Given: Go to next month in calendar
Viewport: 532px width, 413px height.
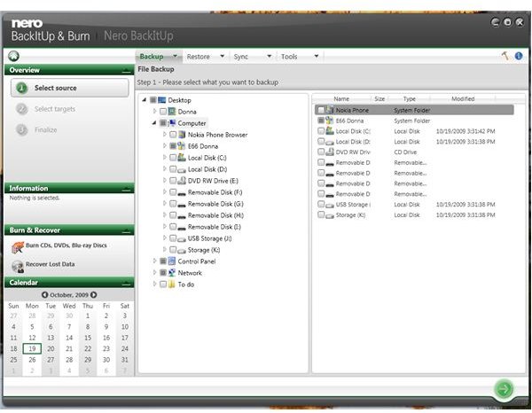Looking at the screenshot, I should (94, 295).
